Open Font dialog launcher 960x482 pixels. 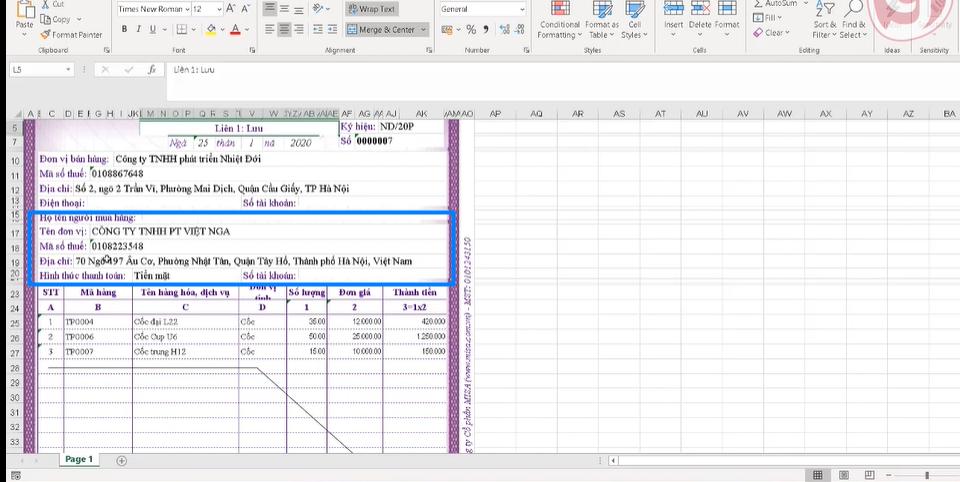coord(253,50)
